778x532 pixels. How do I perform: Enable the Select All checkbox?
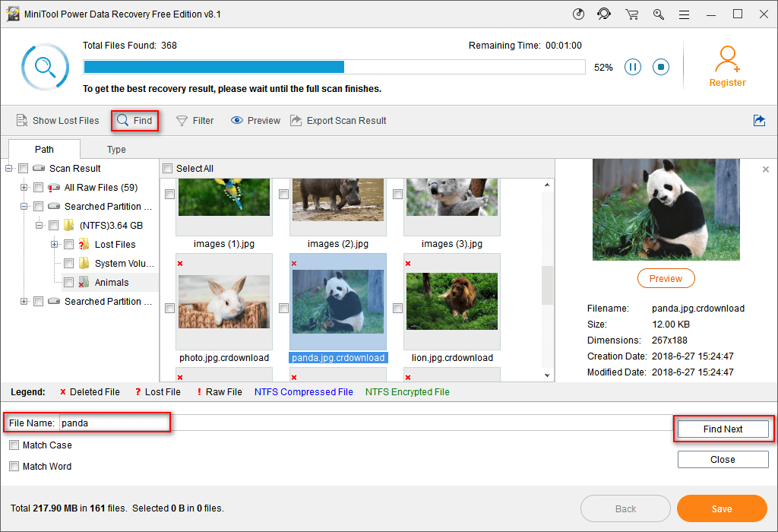pos(168,168)
